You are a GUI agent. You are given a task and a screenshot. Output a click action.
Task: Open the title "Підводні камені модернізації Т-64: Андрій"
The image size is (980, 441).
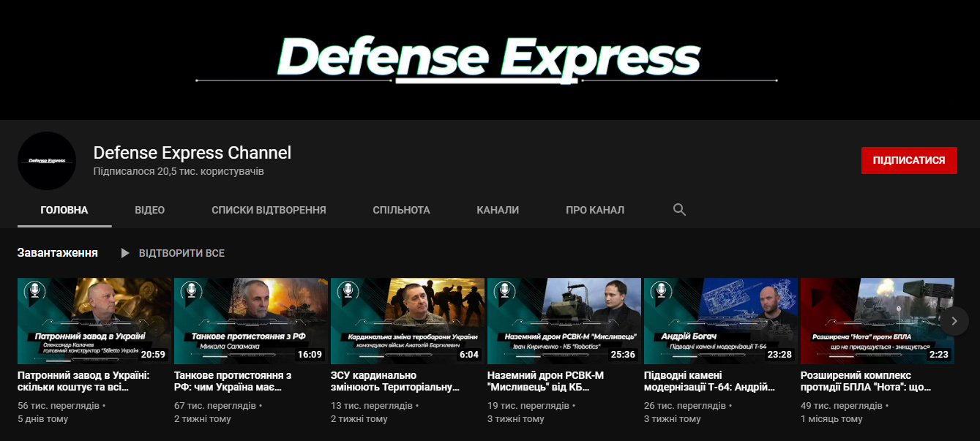pyautogui.click(x=709, y=381)
